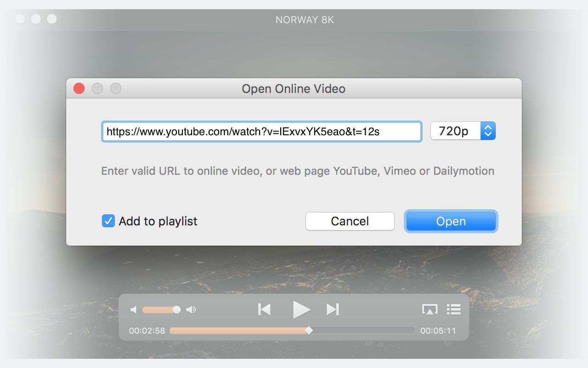Image resolution: width=588 pixels, height=368 pixels.
Task: Click the Add to playlist label text
Action: [158, 221]
